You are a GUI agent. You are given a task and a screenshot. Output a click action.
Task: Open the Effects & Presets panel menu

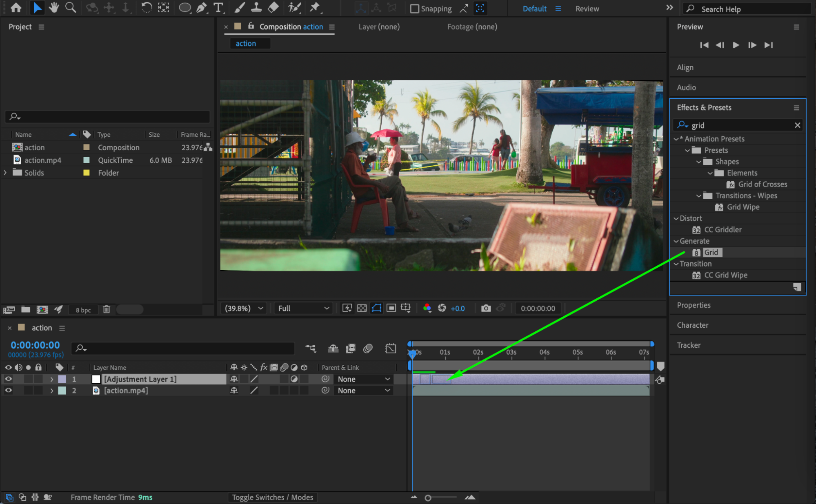[x=796, y=108]
